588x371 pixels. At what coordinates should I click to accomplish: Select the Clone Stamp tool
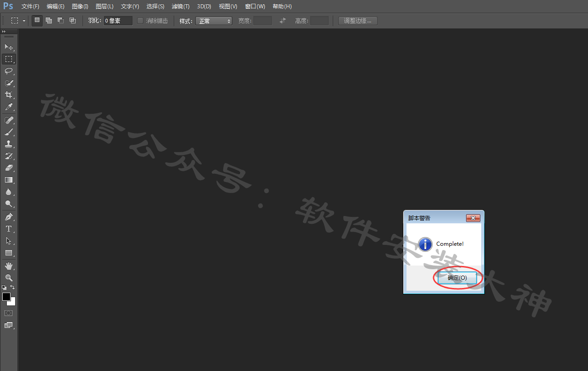pyautogui.click(x=9, y=144)
